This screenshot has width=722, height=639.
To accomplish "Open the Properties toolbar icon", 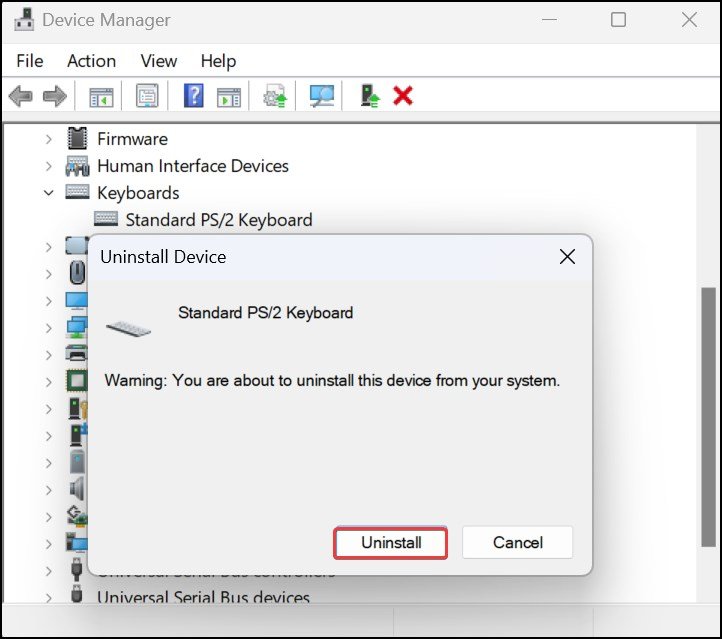I will [x=147, y=96].
